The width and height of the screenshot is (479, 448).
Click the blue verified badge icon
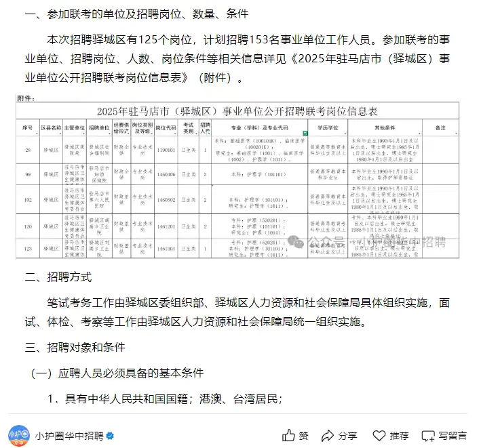pyautogui.click(x=110, y=436)
